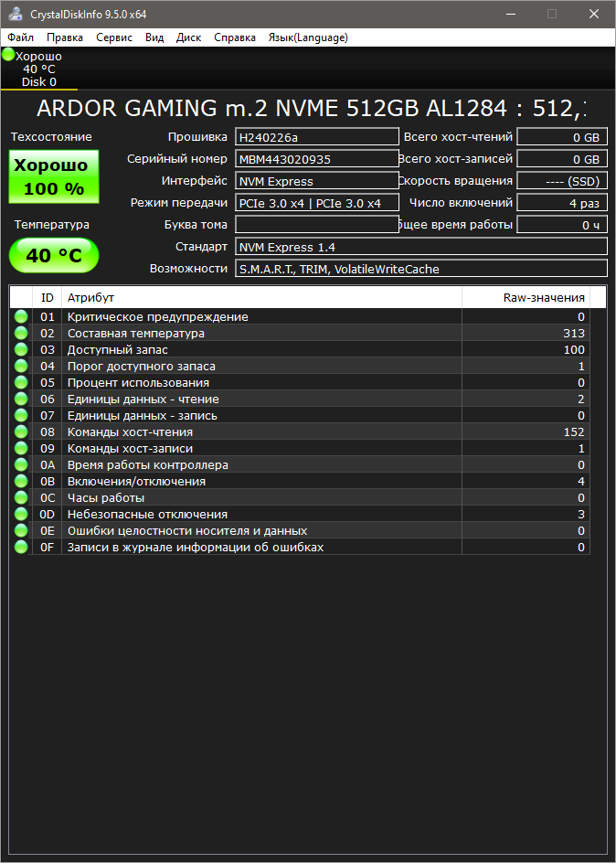Screen dimensions: 616x863
Task: Click the Всего хост-записей value 0 GB
Action: pos(562,159)
